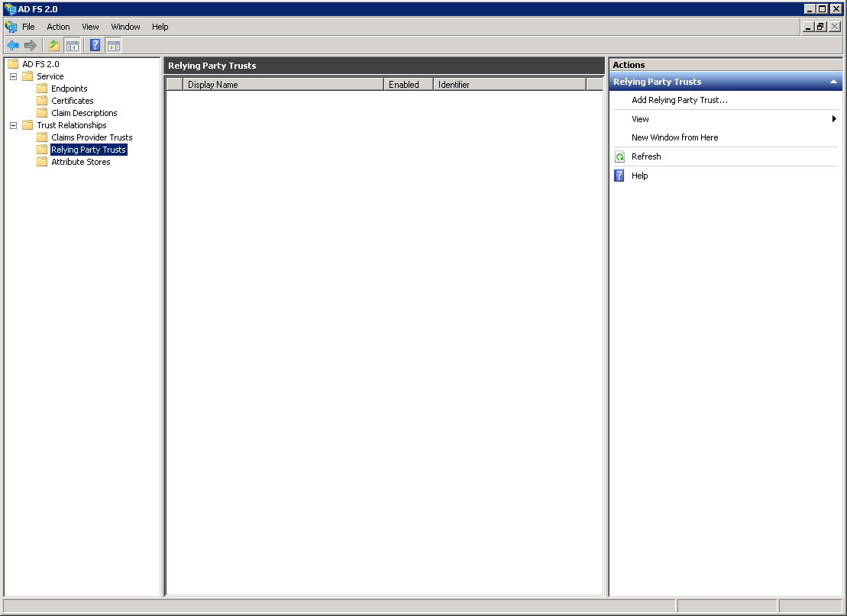Collapse the Trust Relationships tree node

tap(14, 125)
